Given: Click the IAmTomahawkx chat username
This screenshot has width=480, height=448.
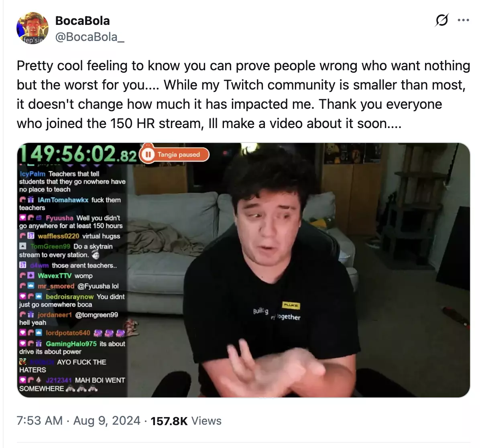Looking at the screenshot, I should 63,200.
